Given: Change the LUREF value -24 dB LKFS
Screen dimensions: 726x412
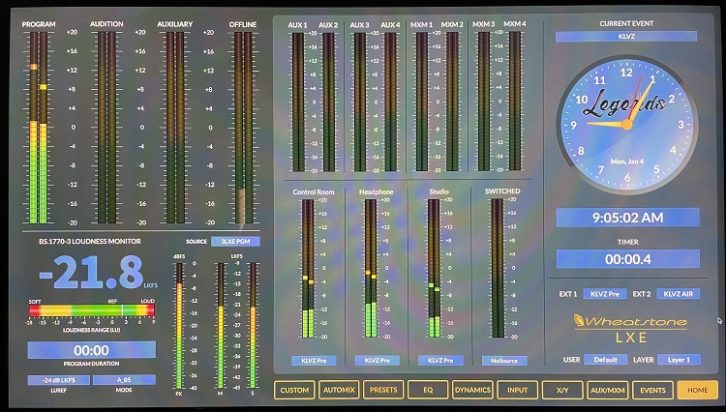Looking at the screenshot, I should 59,380.
